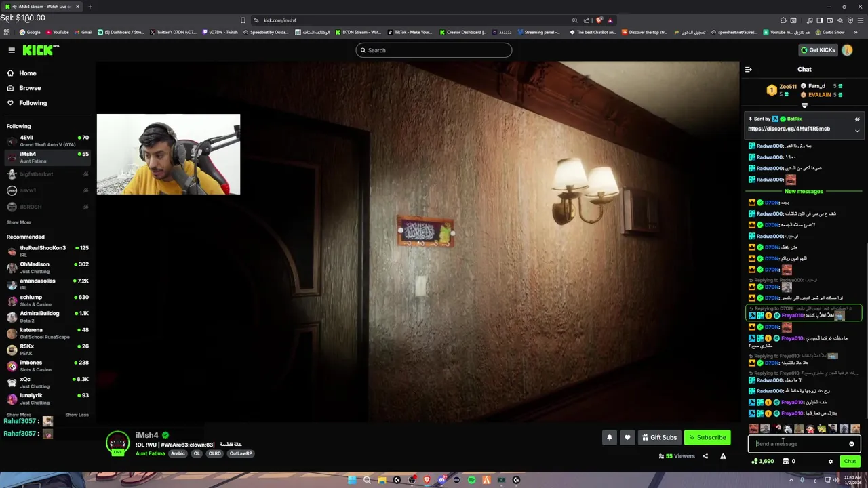Open a new browser tab
This screenshot has width=868, height=488.
[90, 7]
